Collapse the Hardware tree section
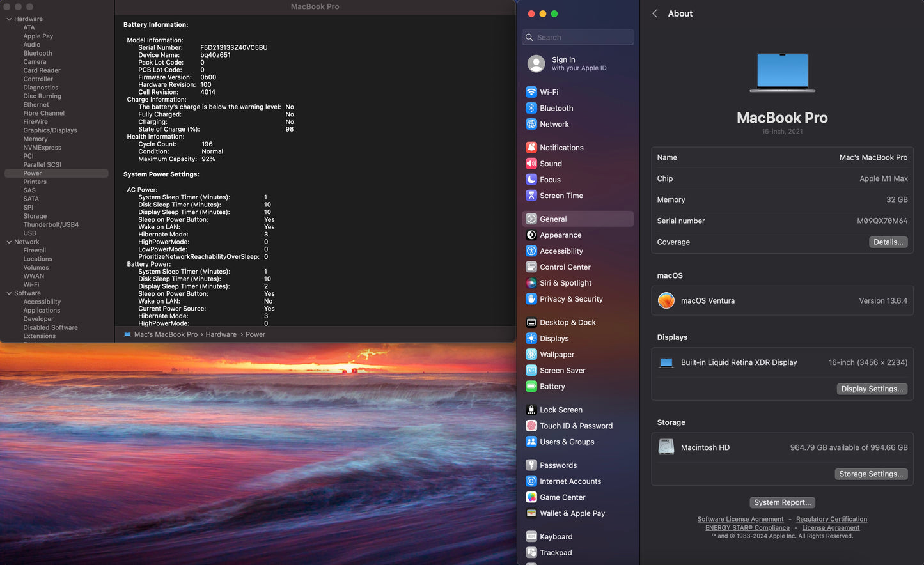 click(9, 19)
